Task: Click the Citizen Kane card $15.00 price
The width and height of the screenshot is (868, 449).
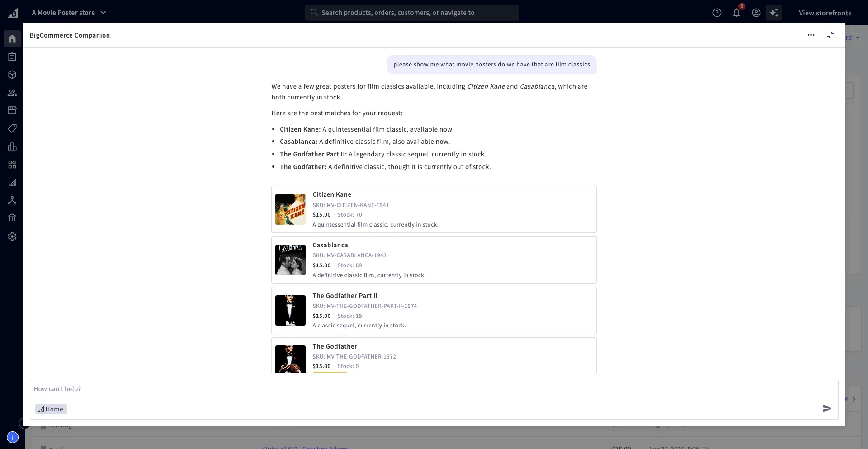Action: point(321,215)
